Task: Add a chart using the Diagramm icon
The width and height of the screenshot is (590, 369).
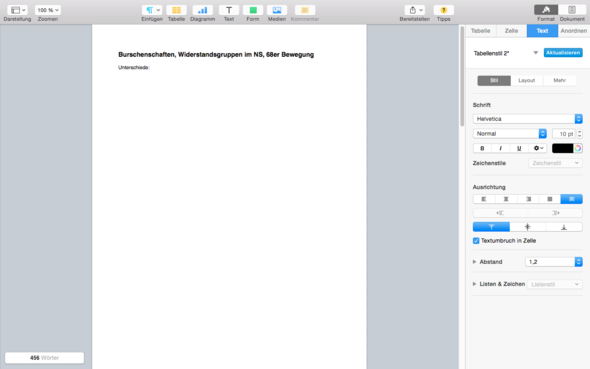Action: point(202,10)
